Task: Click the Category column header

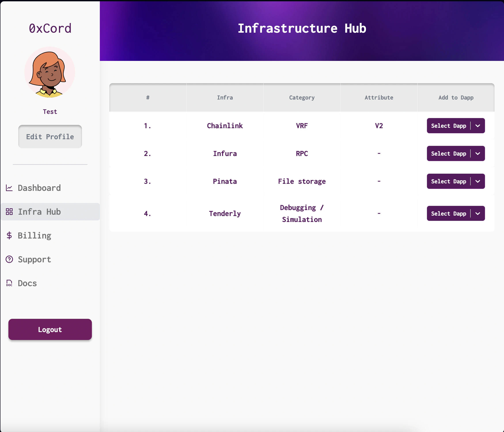Action: tap(302, 98)
